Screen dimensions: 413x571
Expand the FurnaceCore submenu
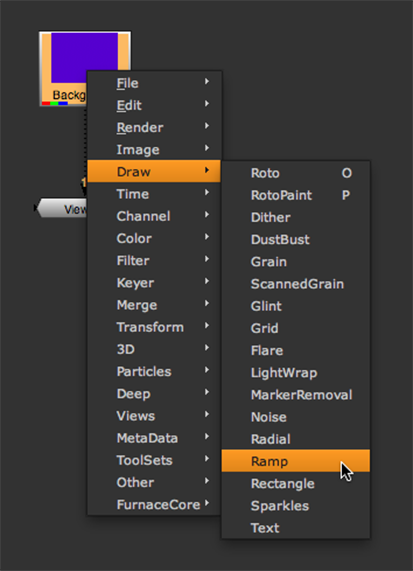(154, 504)
